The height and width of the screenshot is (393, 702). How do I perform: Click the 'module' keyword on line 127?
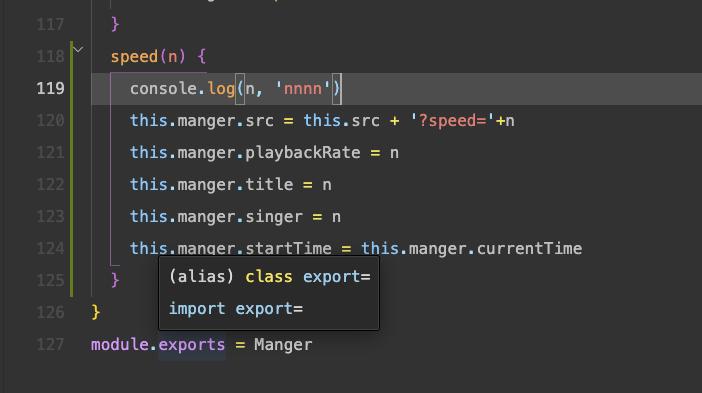tap(120, 345)
